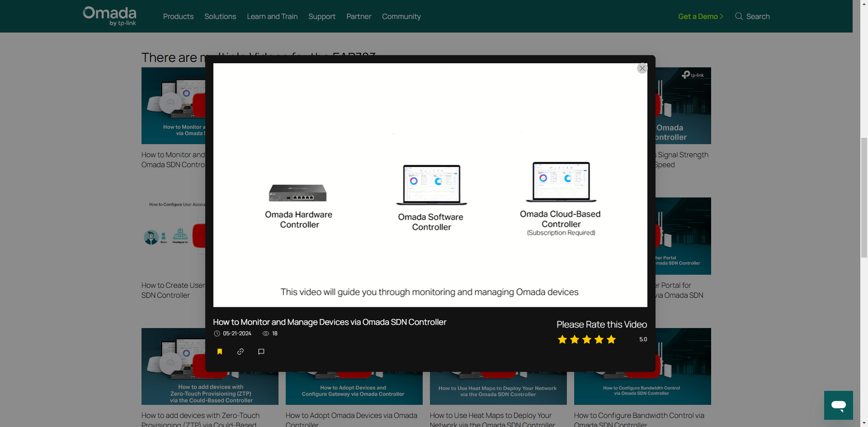Screen dimensions: 868x427
Task: Open 'How to add devices with Zero-Touch' link
Action: pyautogui.click(x=200, y=419)
